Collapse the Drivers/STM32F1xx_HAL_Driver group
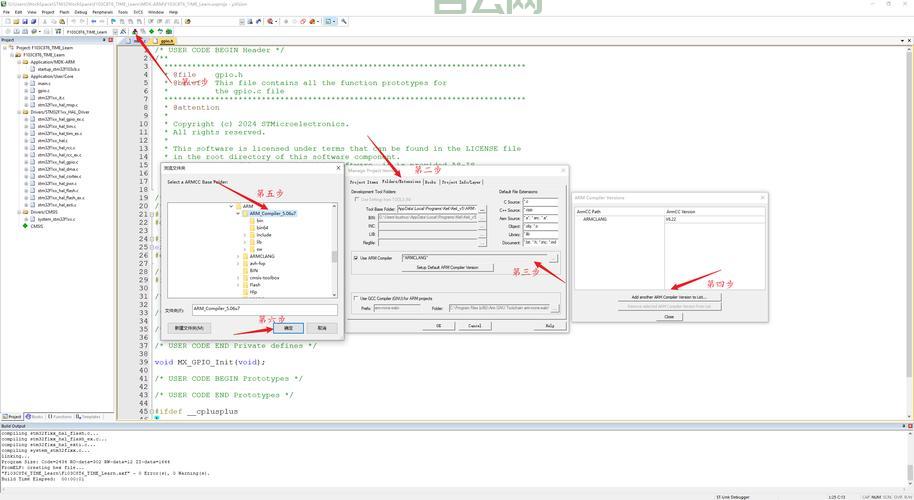The image size is (914, 500). (x=19, y=112)
